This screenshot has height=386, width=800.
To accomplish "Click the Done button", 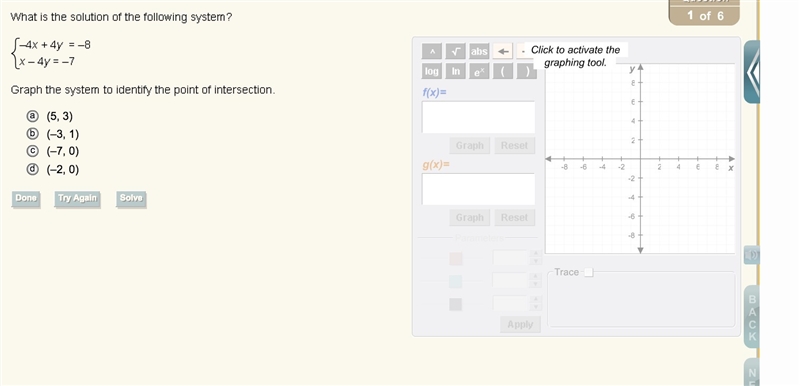I will pyautogui.click(x=26, y=198).
